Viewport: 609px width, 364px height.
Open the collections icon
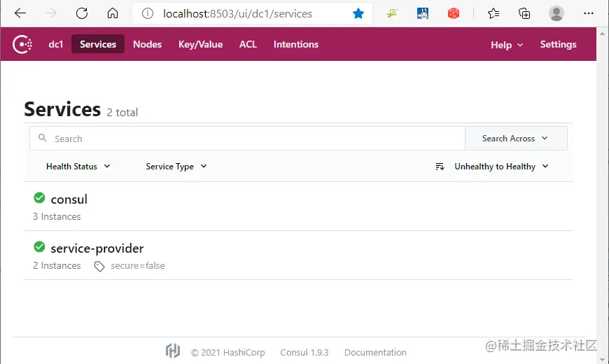524,13
